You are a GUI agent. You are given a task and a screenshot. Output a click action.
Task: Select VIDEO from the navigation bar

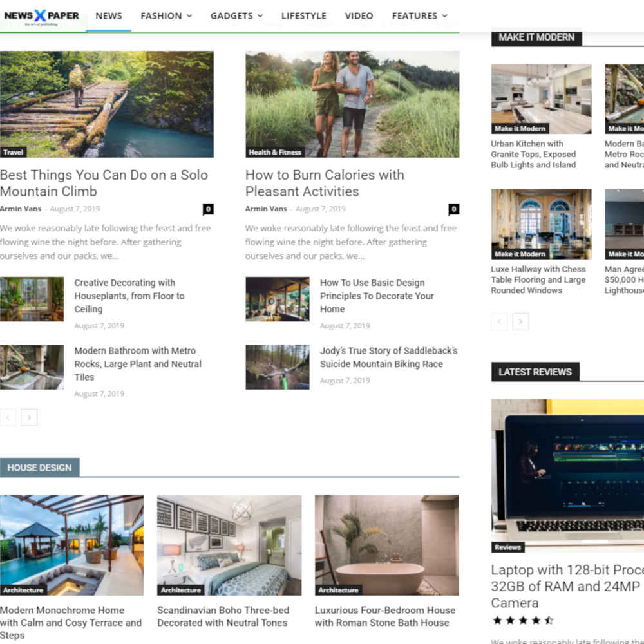(x=359, y=15)
